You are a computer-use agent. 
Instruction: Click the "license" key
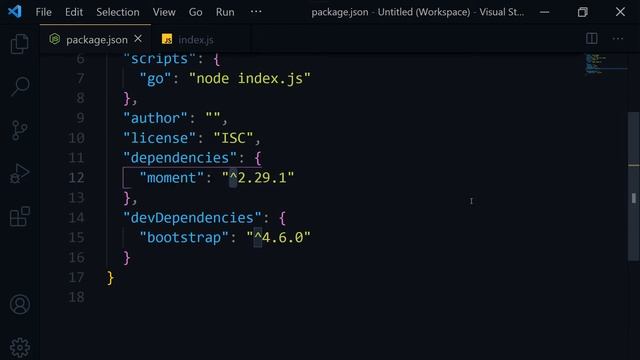(x=160, y=138)
